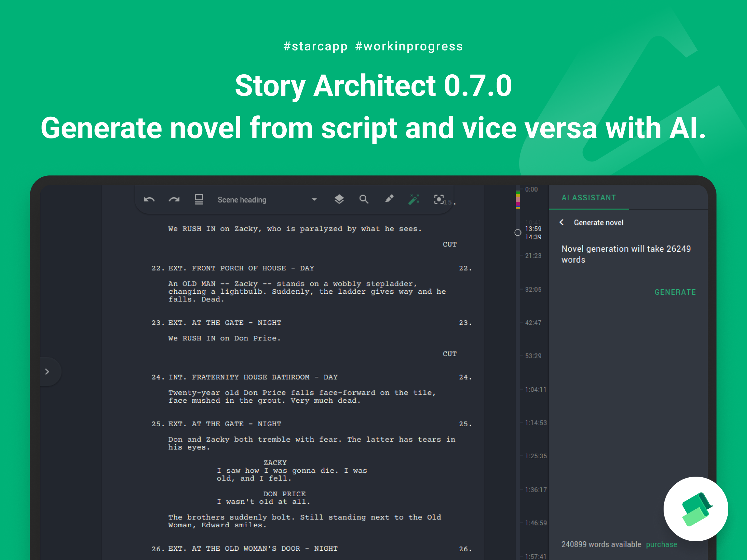
Task: Open the search magnifier icon
Action: point(364,199)
